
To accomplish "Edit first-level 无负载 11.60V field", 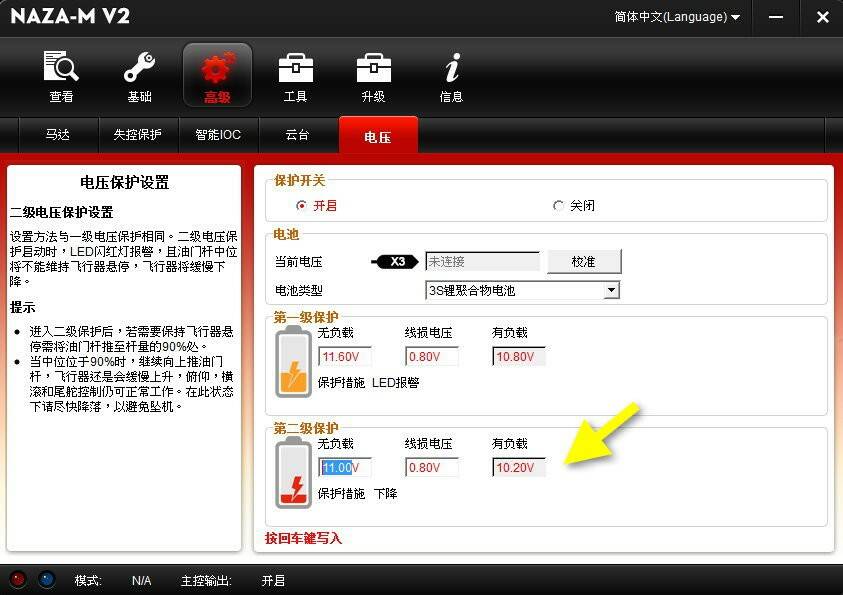I will (x=345, y=356).
